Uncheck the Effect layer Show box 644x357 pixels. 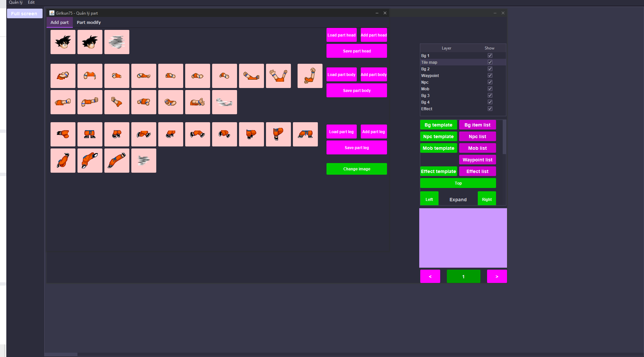[x=490, y=109]
